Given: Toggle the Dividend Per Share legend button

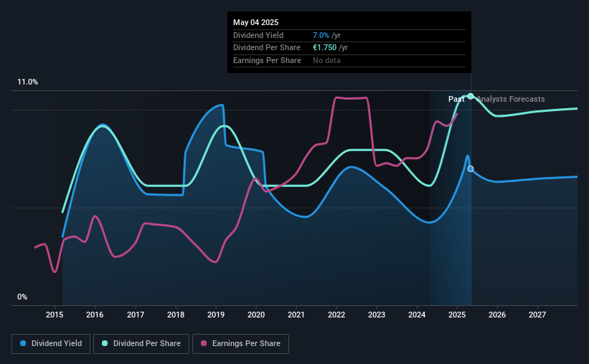Looking at the screenshot, I should (141, 344).
